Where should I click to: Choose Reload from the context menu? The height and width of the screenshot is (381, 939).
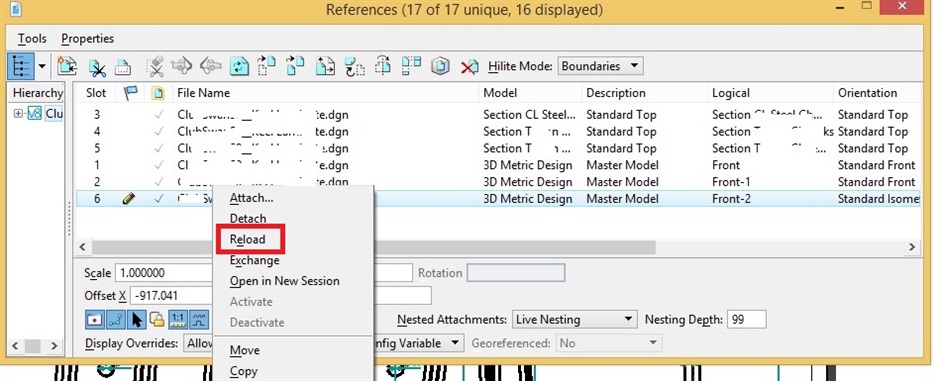[x=247, y=239]
